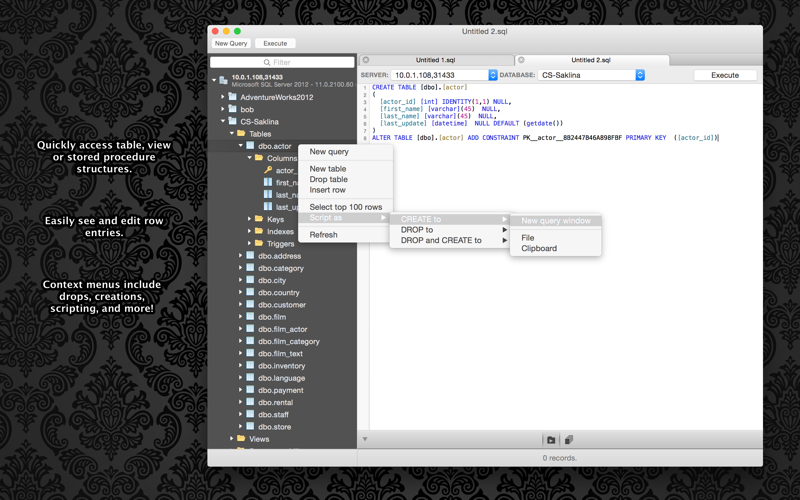Expand the bob database node

[x=223, y=109]
